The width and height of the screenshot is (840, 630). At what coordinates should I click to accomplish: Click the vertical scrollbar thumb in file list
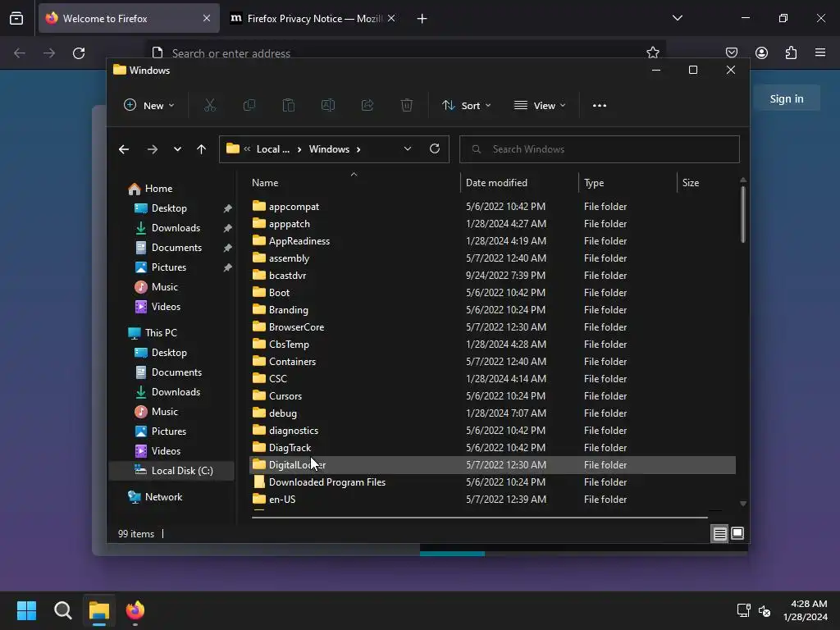742,214
